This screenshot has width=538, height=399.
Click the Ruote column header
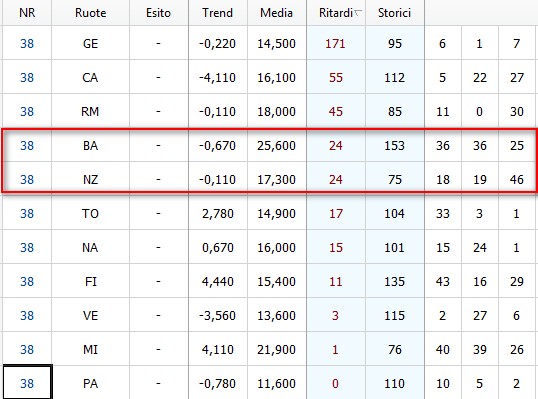pos(91,13)
